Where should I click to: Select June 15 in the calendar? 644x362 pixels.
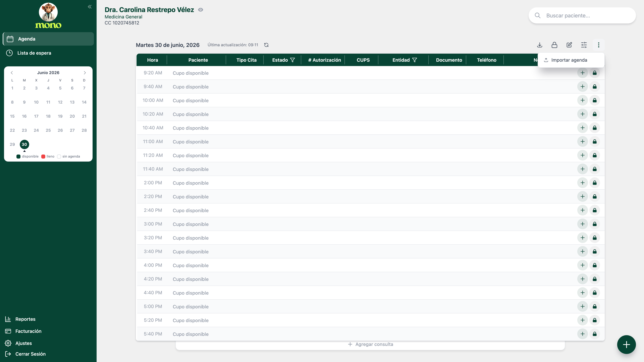pos(12,116)
